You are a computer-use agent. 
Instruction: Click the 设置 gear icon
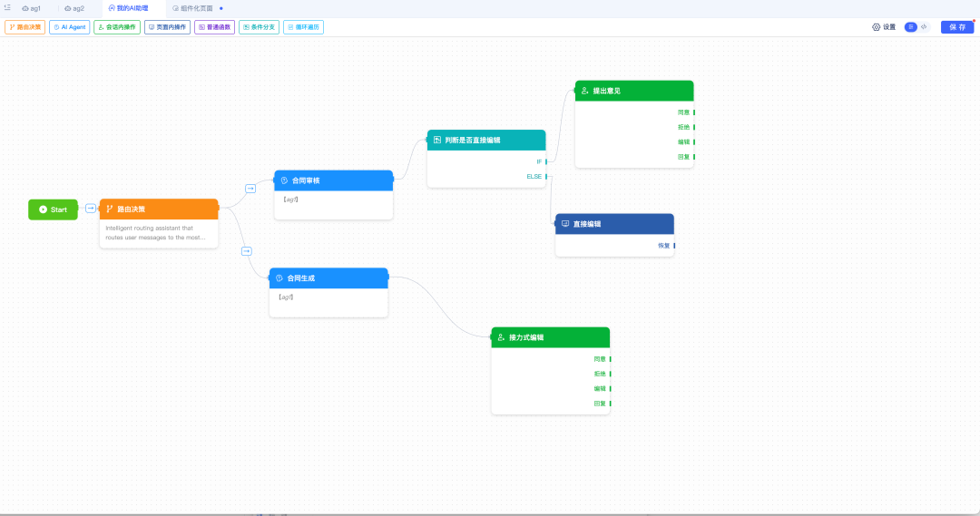pyautogui.click(x=877, y=27)
